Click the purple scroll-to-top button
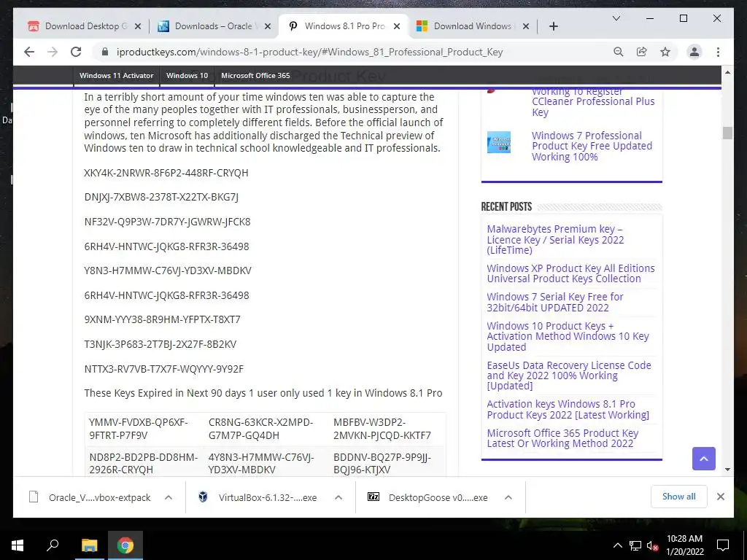This screenshot has height=560, width=747. coord(704,459)
